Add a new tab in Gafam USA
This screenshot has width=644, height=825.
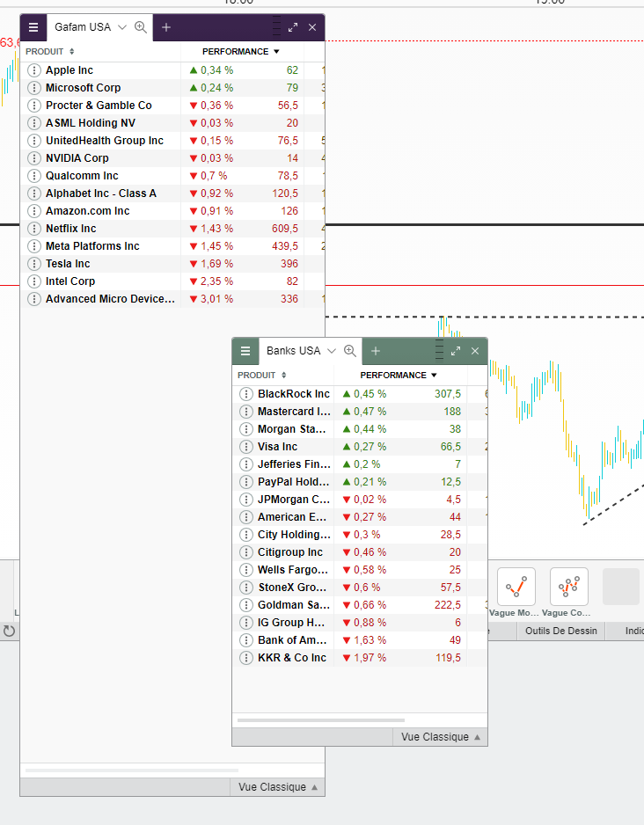click(166, 27)
